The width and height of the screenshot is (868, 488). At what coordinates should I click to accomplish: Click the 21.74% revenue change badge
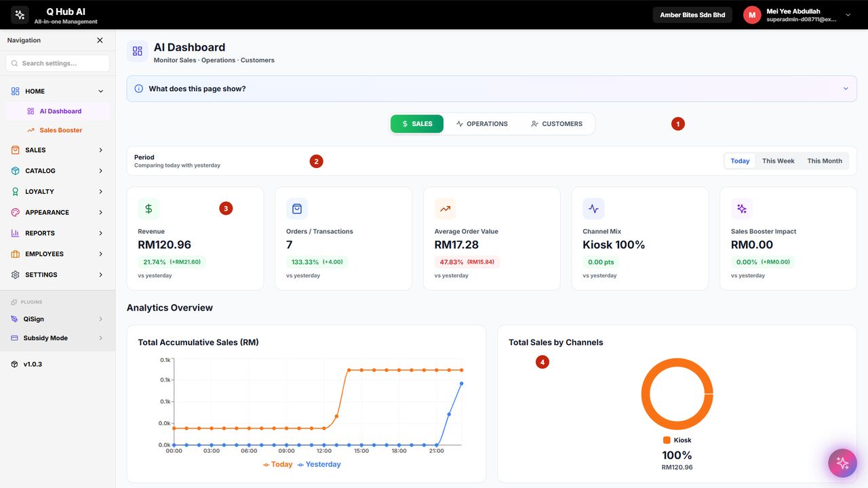click(172, 262)
